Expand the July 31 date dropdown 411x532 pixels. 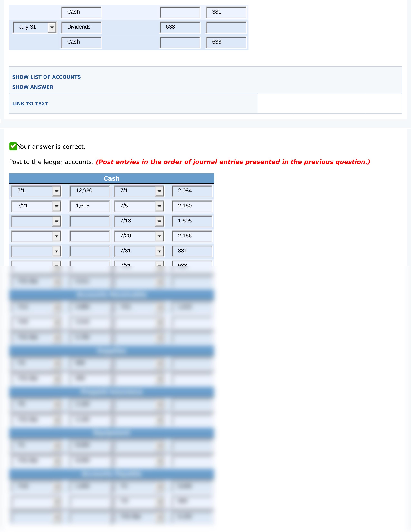(52, 27)
